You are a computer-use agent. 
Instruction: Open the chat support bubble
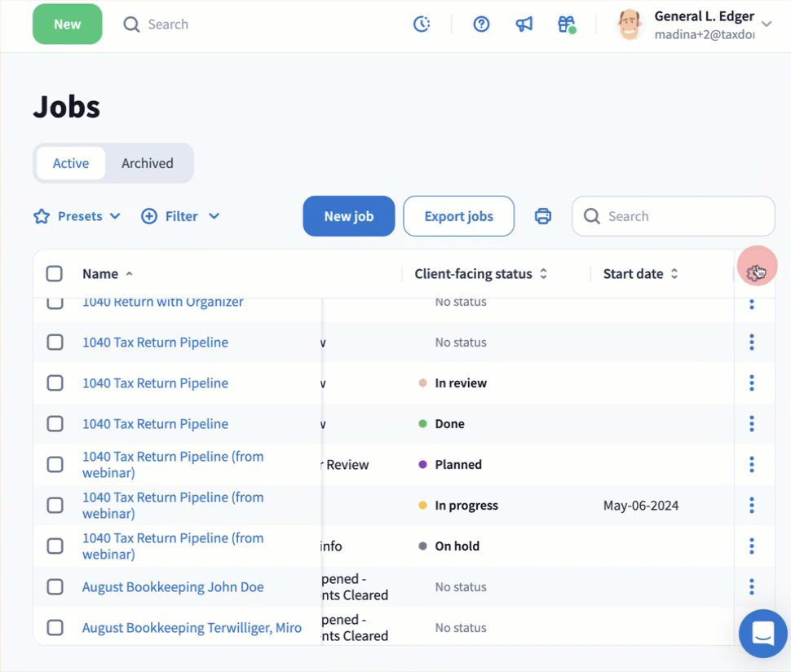click(763, 633)
